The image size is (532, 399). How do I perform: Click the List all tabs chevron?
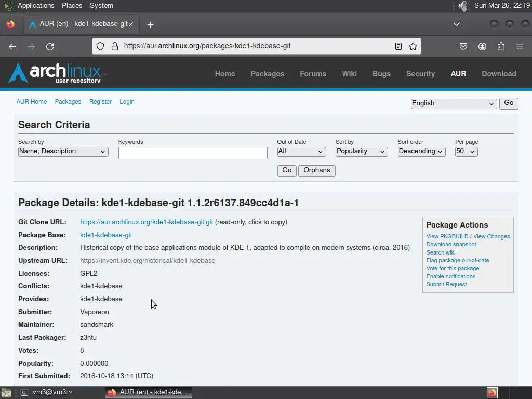[x=457, y=24]
